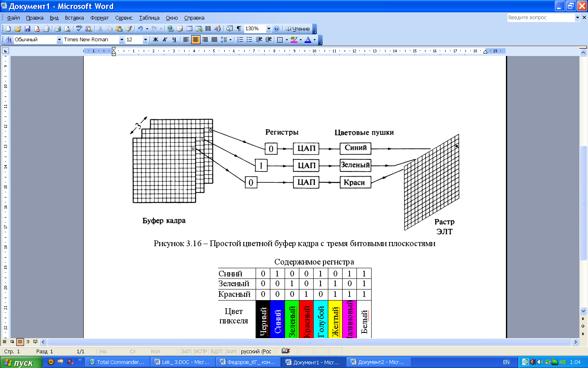Click the horizontal scrollbar track
The image size is (588, 368).
pyautogui.click(x=309, y=342)
